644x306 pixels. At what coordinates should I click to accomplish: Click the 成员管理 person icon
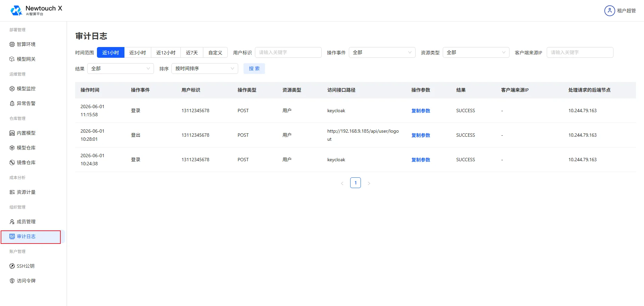point(12,222)
